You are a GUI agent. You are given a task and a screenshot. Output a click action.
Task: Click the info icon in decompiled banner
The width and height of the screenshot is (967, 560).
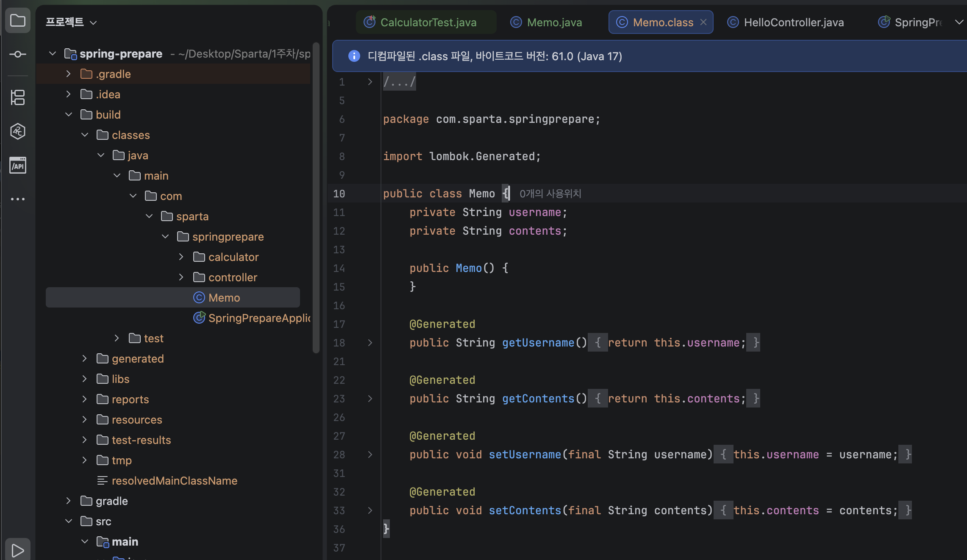click(354, 56)
